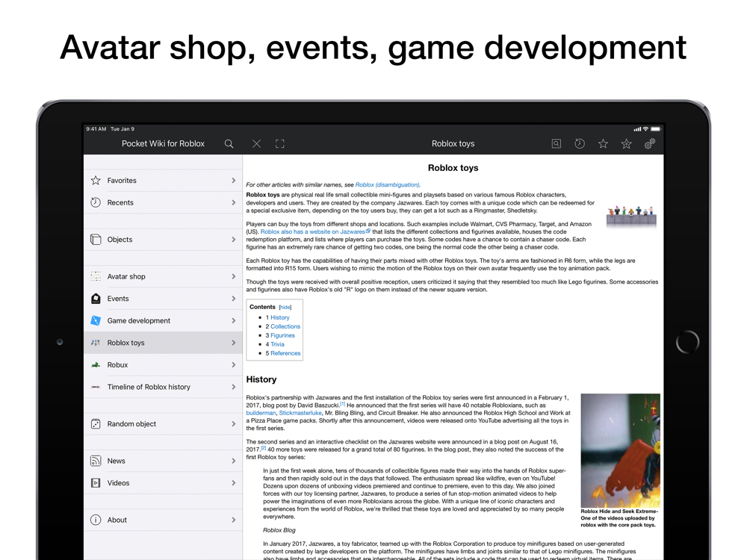Open the Stickmasterluke link

[300, 413]
